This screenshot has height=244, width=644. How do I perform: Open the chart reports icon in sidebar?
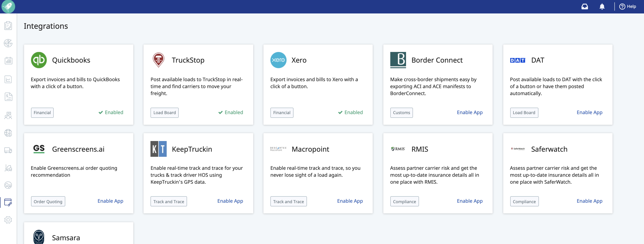click(8, 79)
